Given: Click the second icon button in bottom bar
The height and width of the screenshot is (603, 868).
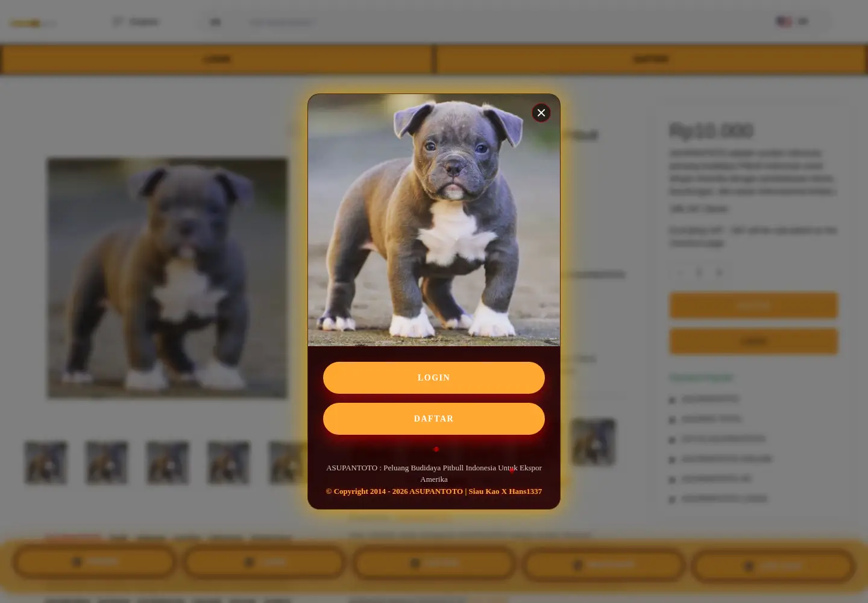Looking at the screenshot, I should (x=265, y=562).
